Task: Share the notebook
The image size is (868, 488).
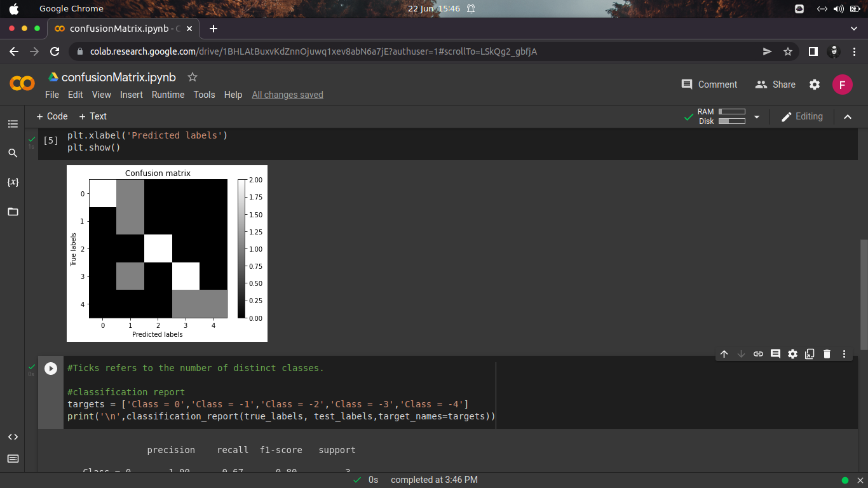Action: (775, 84)
